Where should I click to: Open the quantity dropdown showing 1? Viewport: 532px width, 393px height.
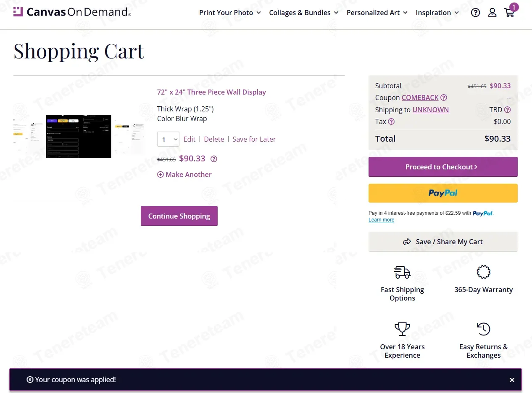click(168, 139)
